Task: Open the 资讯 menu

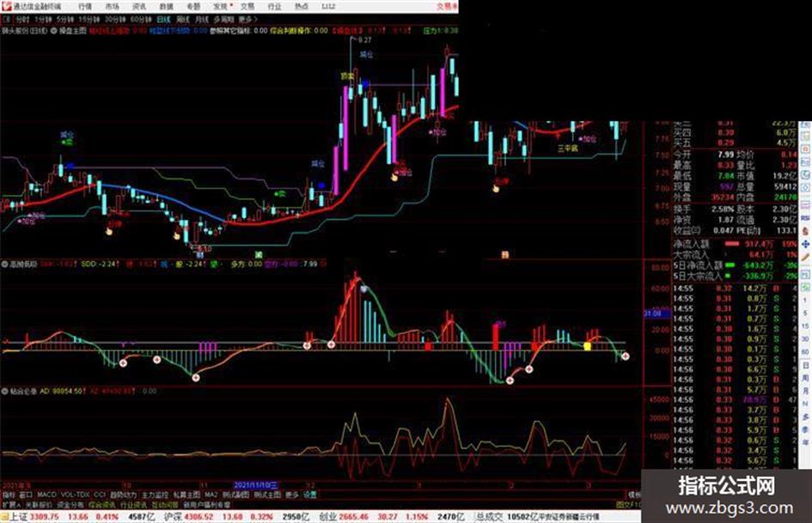Action: pos(139,7)
